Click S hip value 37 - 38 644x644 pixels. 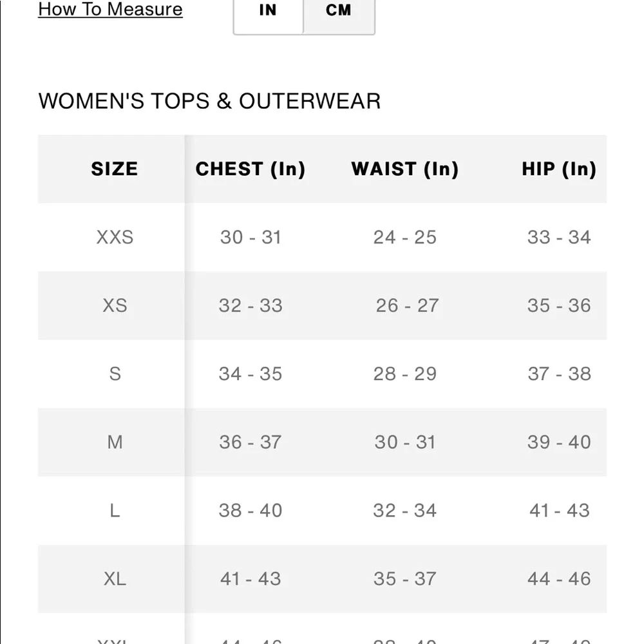click(560, 374)
